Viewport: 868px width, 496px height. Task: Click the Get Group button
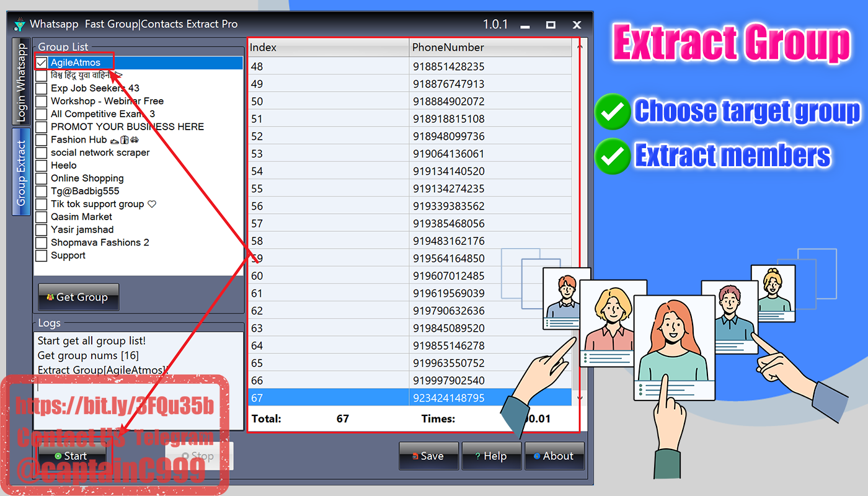coord(78,297)
